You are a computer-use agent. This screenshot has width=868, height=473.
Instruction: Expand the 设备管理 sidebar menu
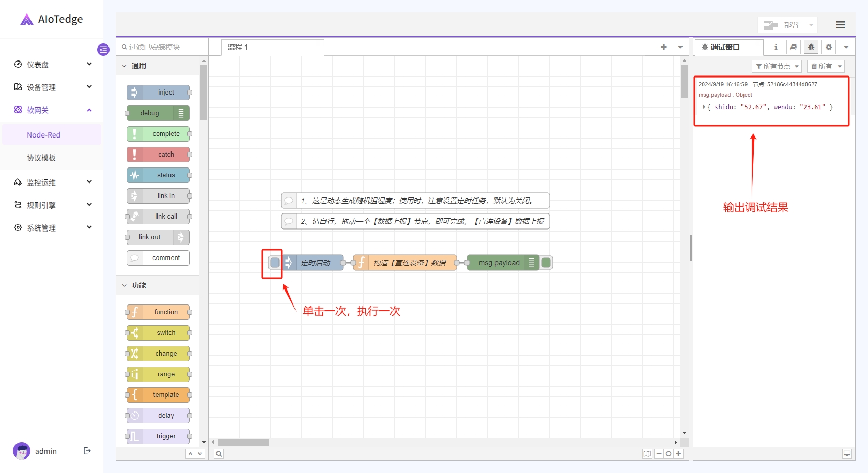53,87
